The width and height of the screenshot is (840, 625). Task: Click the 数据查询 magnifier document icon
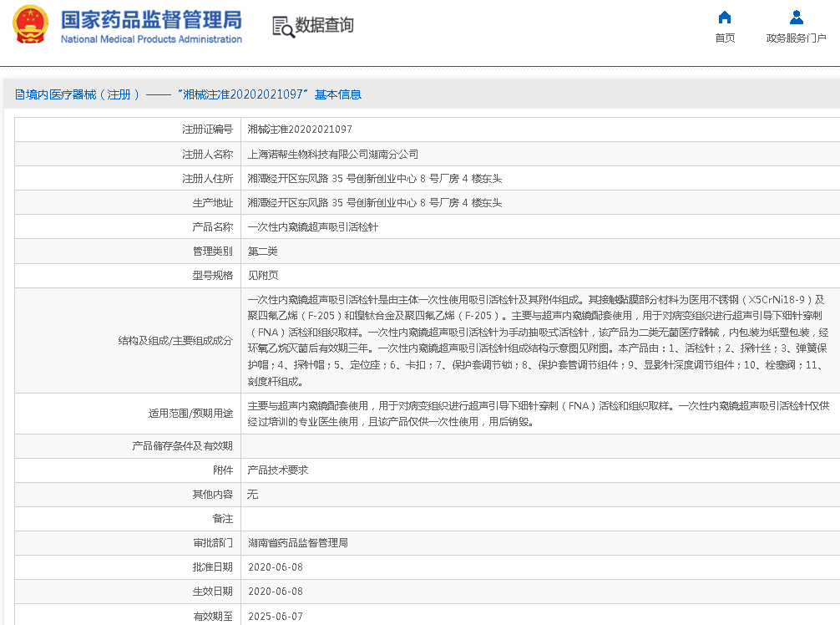[283, 27]
